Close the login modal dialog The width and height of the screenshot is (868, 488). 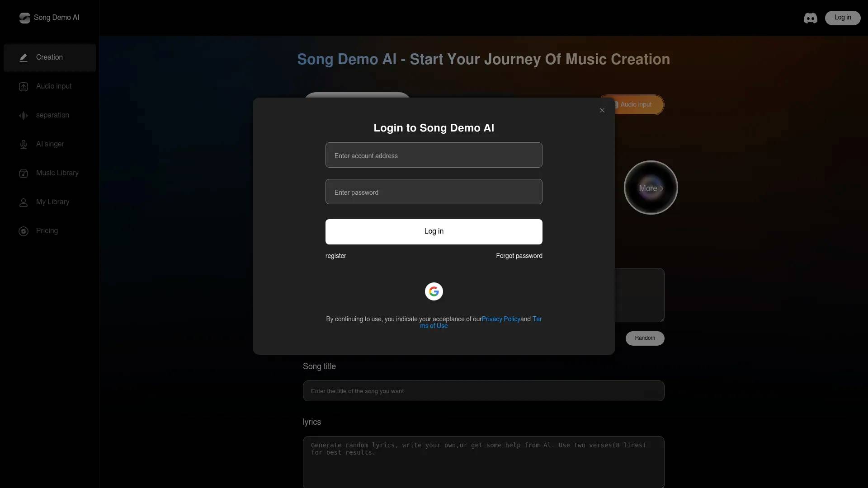[x=602, y=110]
